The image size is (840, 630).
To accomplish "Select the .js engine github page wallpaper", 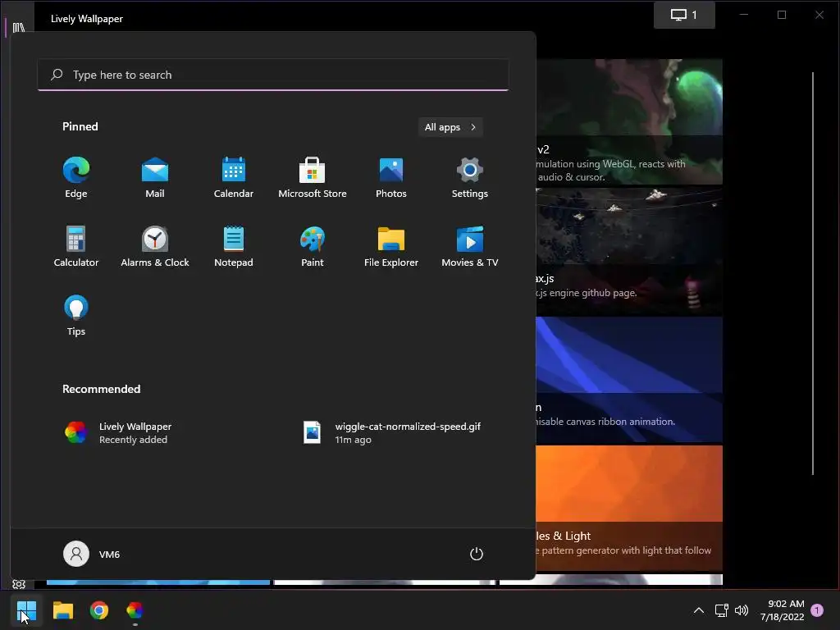I will coord(629,251).
